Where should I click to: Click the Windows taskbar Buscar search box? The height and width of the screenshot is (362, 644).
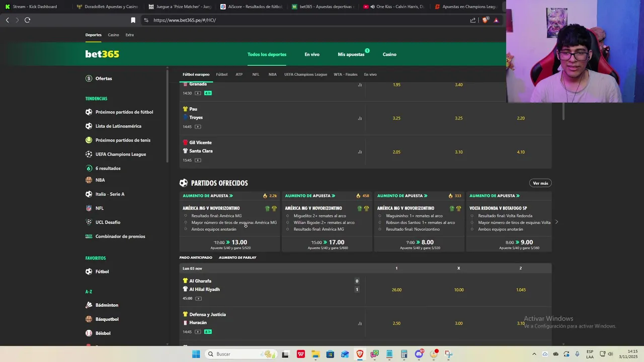click(240, 354)
